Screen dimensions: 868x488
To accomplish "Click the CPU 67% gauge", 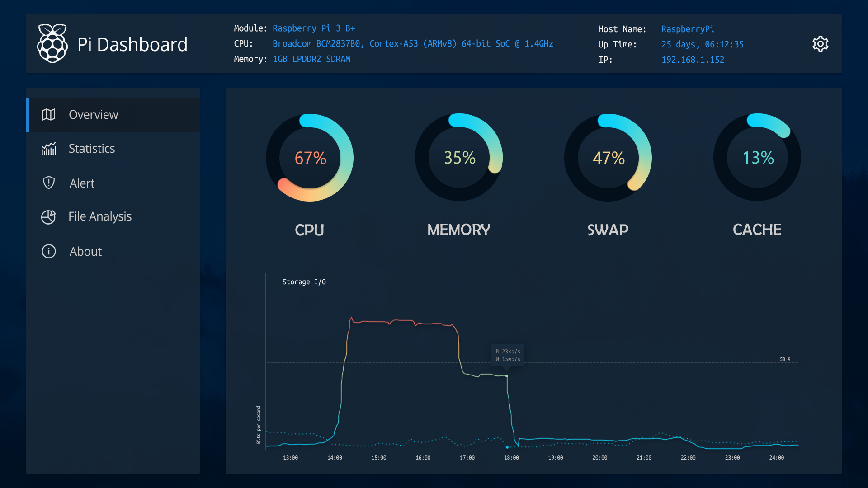I will 310,158.
